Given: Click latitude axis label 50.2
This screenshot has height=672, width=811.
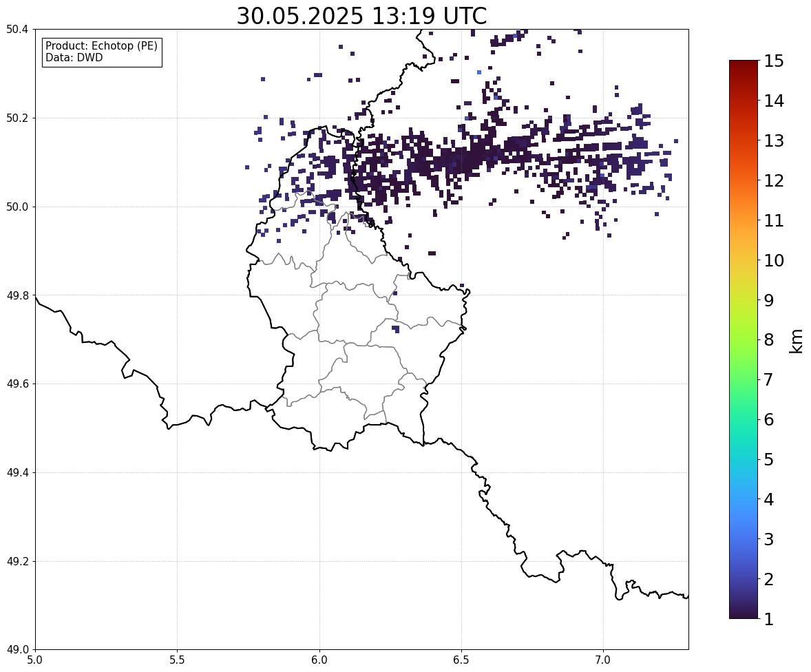Looking at the screenshot, I should point(17,118).
